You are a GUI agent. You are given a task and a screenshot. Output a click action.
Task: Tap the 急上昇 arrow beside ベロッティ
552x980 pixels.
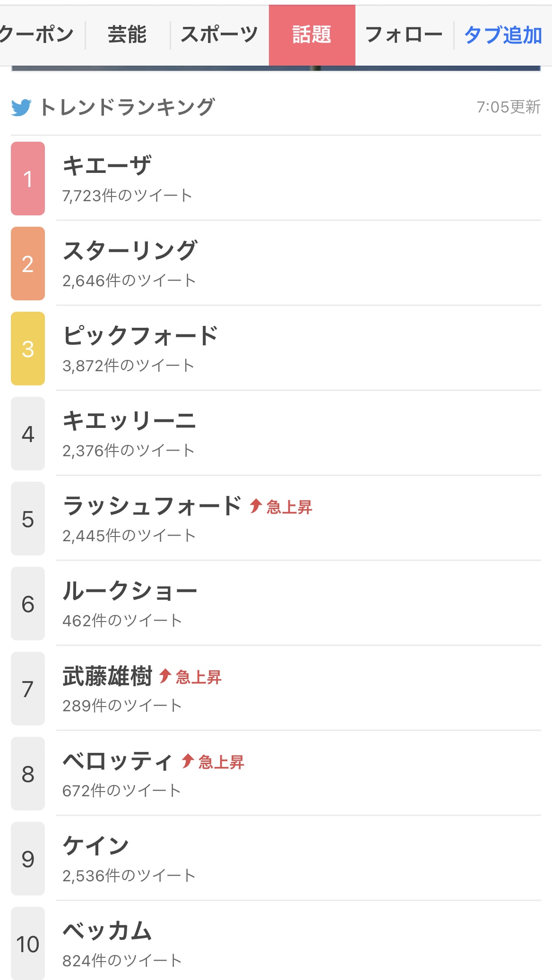(x=188, y=761)
